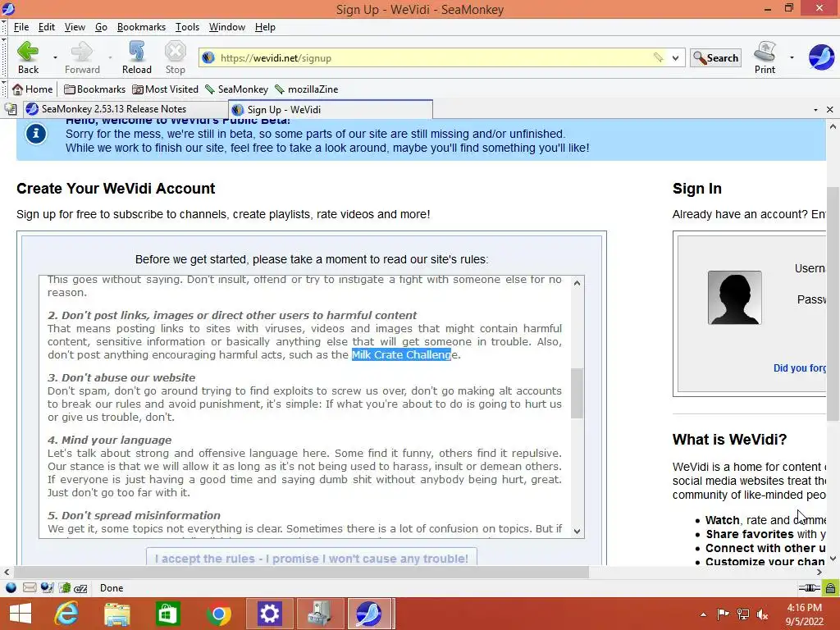840x630 pixels.
Task: Click the online/offline plug icon
Action: [x=809, y=588]
